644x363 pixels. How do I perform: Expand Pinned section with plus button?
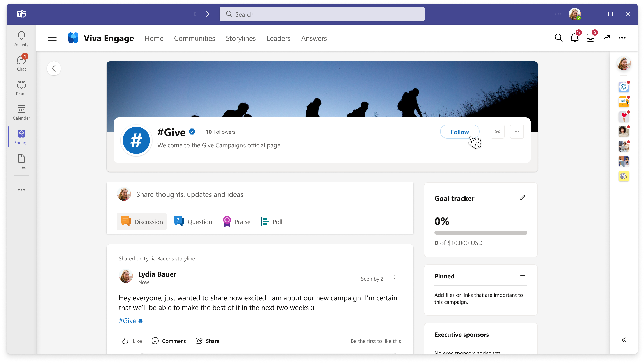[x=523, y=276]
